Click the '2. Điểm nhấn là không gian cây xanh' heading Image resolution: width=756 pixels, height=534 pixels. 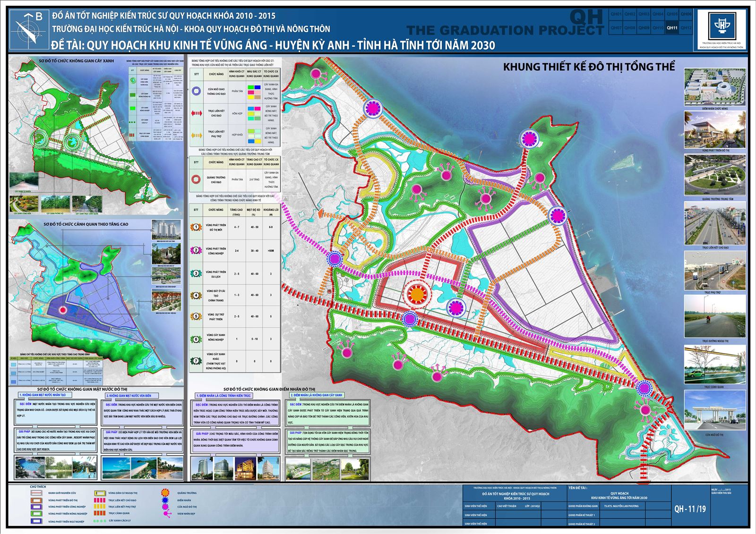click(317, 395)
